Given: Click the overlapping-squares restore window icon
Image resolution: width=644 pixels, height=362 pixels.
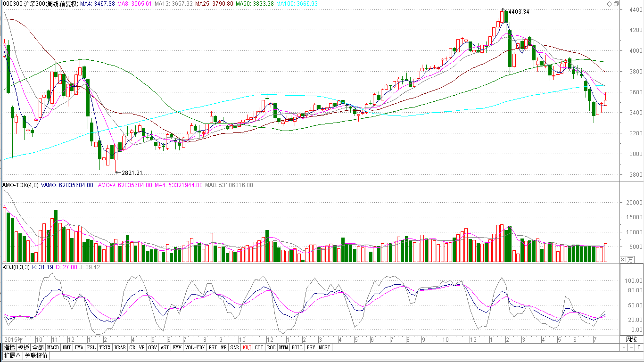Looking at the screenshot, I should (616, 4).
